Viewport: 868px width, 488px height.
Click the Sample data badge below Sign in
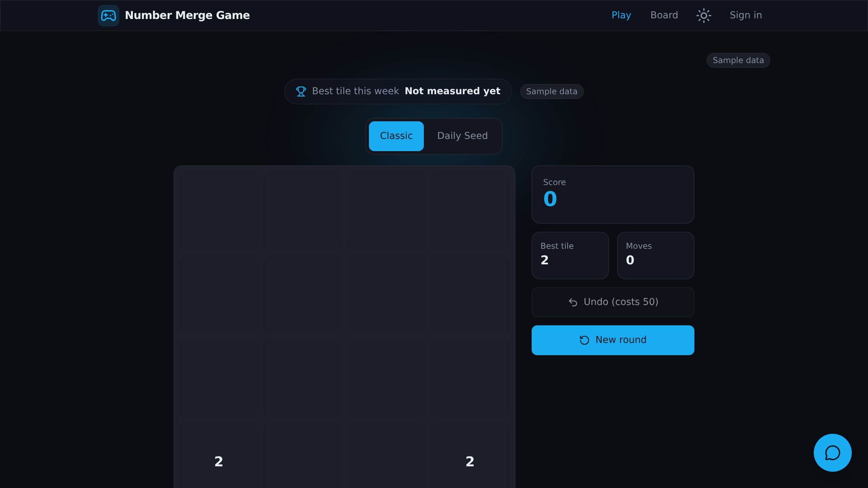738,60
